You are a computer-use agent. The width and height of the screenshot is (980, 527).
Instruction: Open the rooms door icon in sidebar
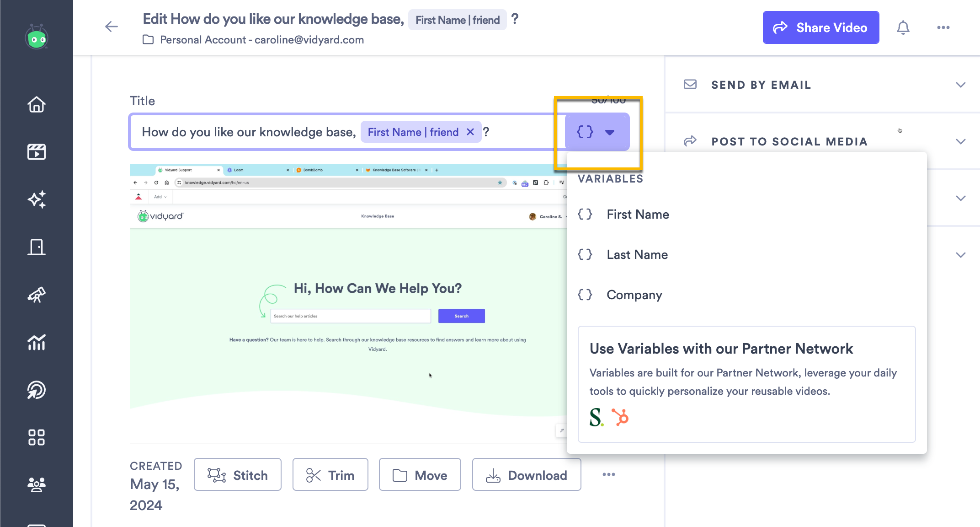(x=37, y=247)
